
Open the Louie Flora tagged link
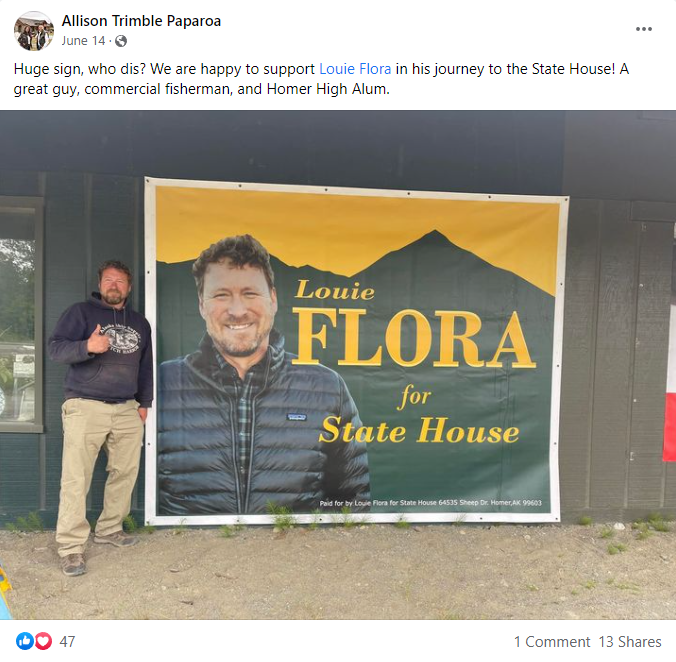point(355,69)
